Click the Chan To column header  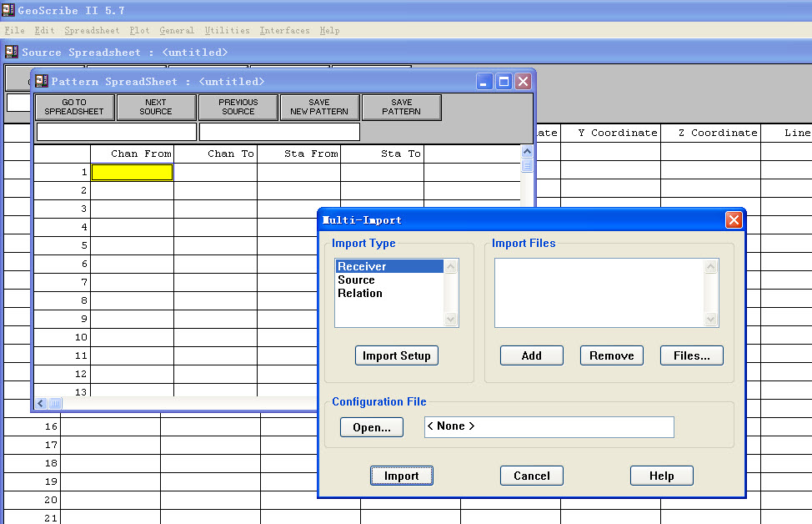(x=215, y=154)
